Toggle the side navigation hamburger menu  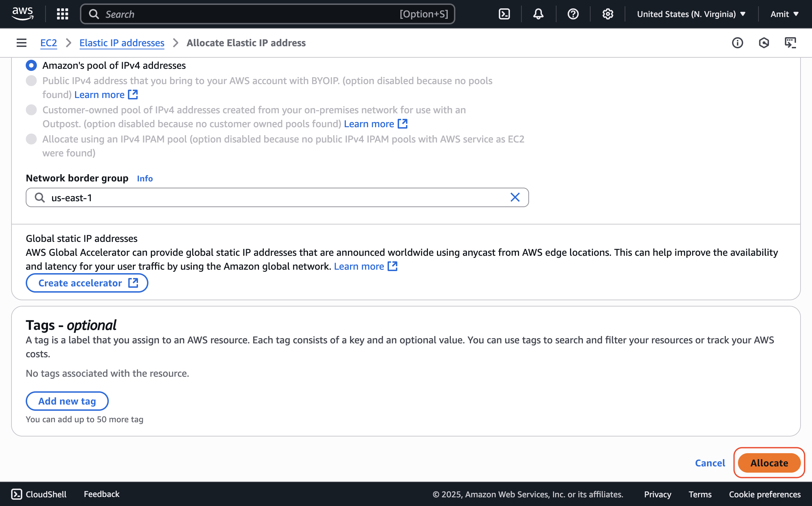[x=22, y=43]
